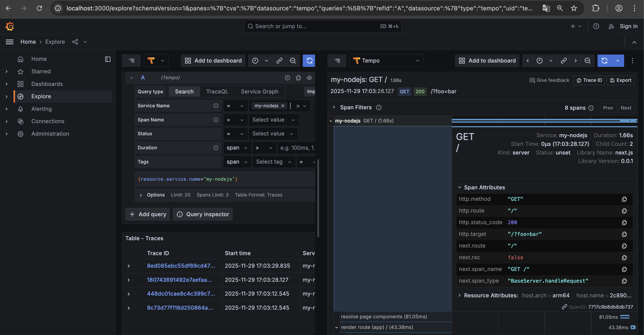Viewport: 644px width, 335px height.
Task: Click the share icon beside Explore breadcrumb
Action: (x=75, y=42)
